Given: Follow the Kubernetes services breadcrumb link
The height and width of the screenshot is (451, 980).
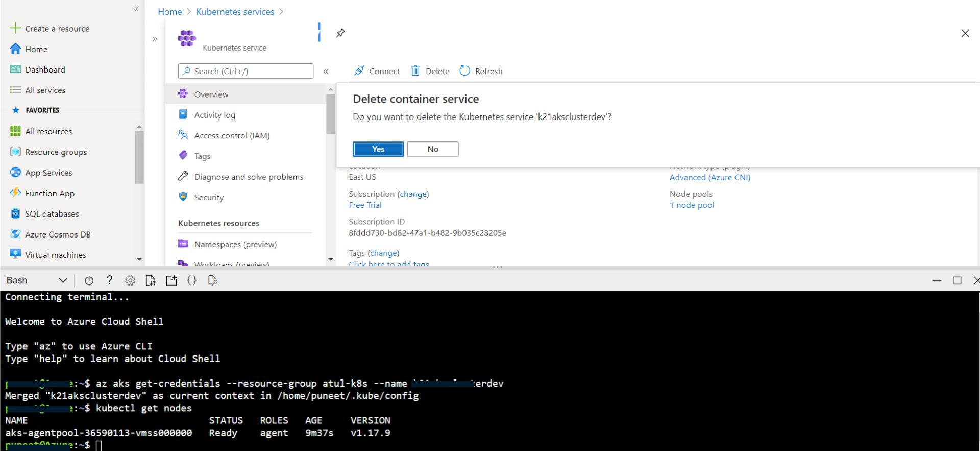Looking at the screenshot, I should tap(235, 12).
